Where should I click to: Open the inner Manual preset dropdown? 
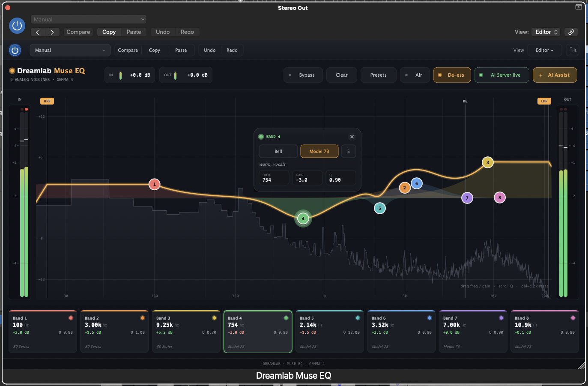(70, 50)
